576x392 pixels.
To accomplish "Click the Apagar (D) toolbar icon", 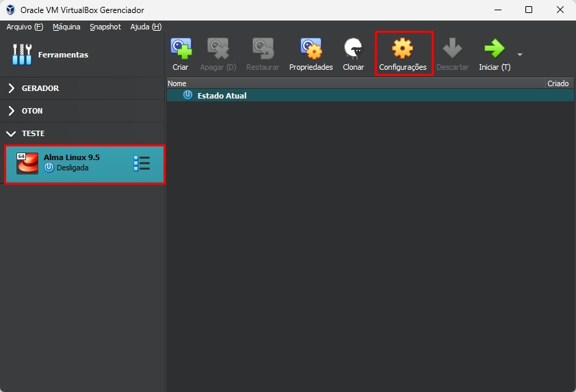I will tap(218, 49).
